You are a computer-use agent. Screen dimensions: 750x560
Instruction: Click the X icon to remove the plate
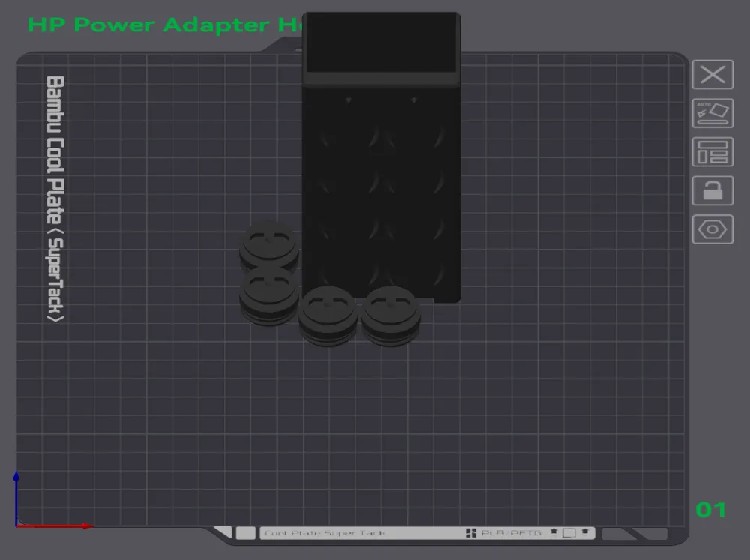click(x=712, y=75)
